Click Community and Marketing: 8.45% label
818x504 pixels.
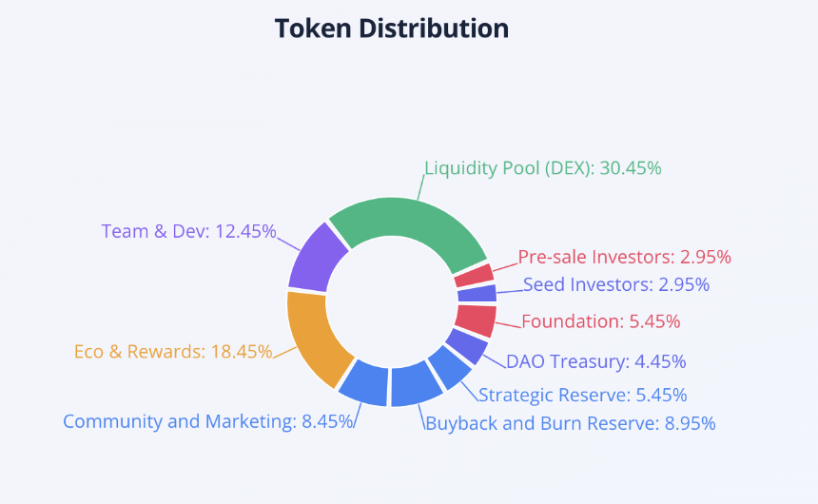[x=208, y=421]
